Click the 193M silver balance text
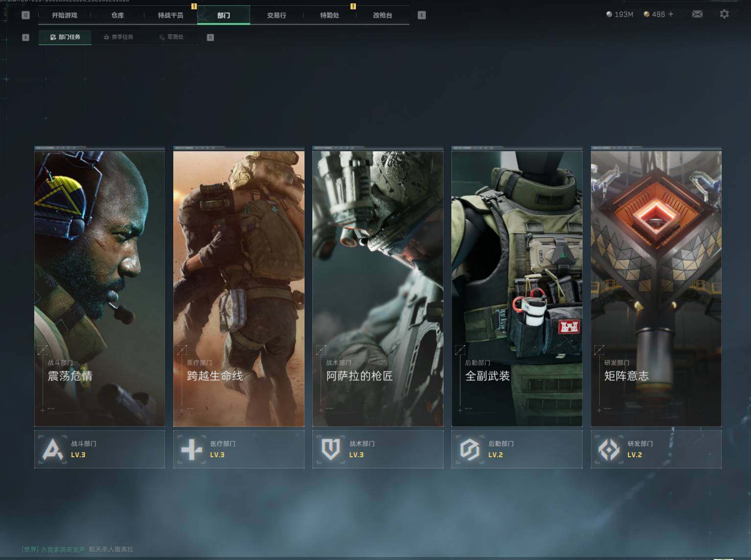 coord(624,15)
